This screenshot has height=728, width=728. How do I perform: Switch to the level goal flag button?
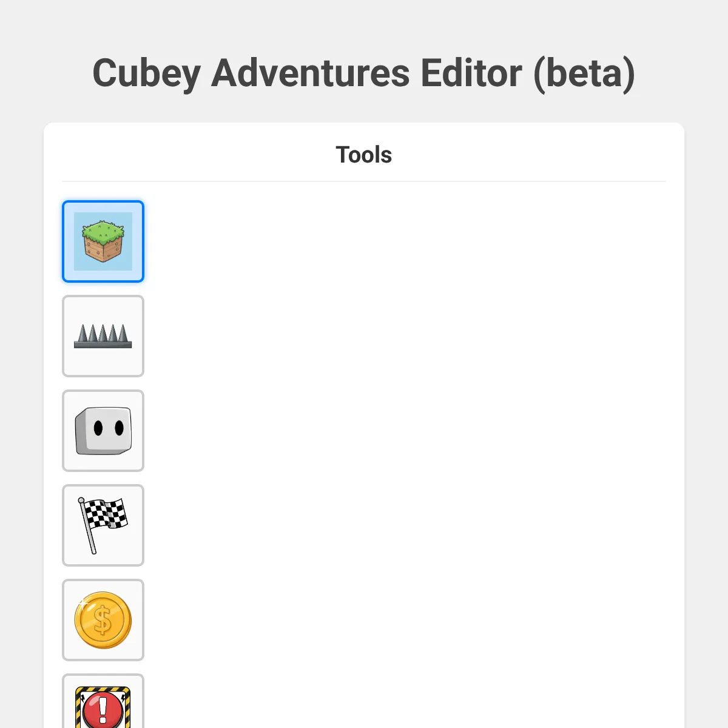pyautogui.click(x=103, y=525)
